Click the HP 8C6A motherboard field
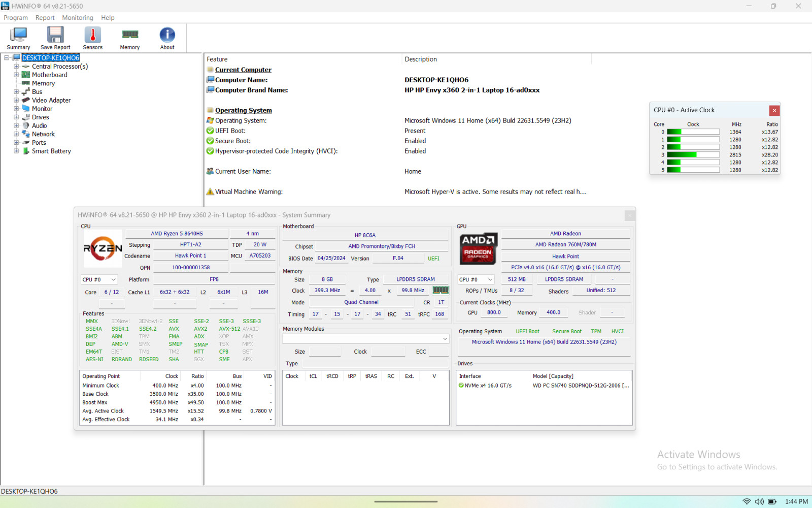812x508 pixels. (365, 235)
